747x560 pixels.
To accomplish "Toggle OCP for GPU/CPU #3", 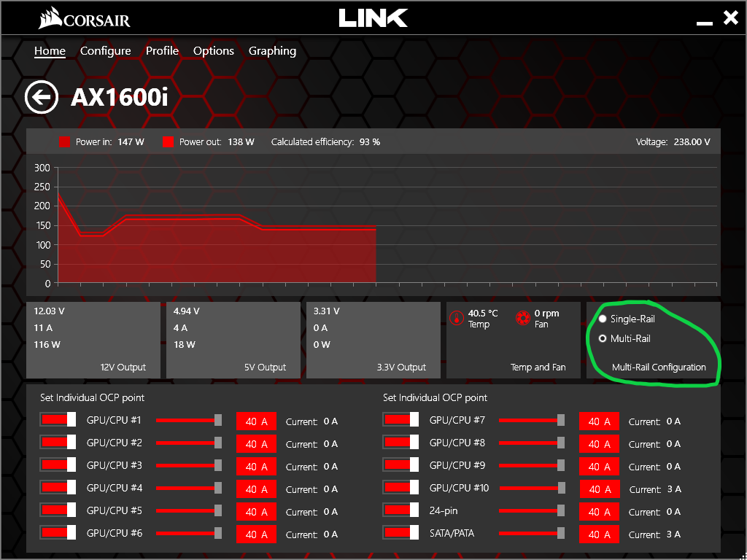I will tap(58, 465).
